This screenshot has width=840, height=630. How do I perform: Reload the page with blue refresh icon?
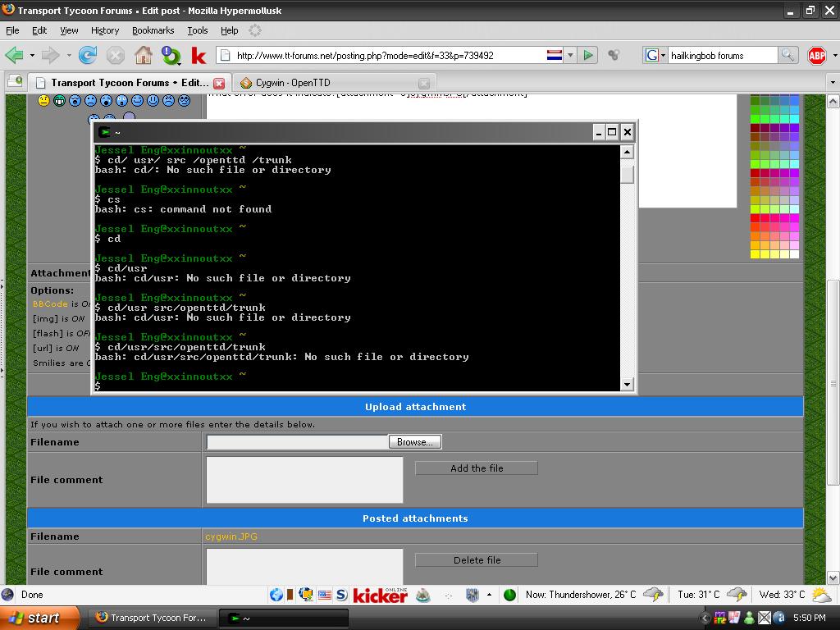pos(88,55)
